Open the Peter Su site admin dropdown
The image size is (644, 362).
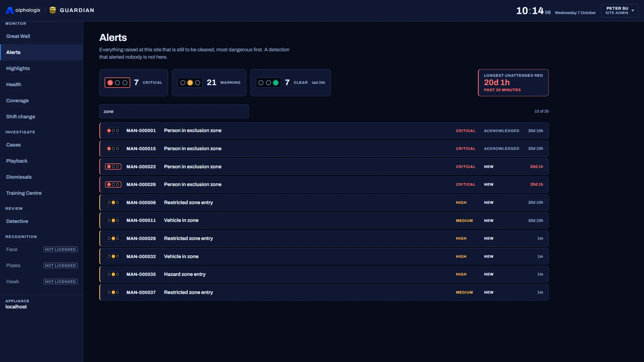[620, 11]
